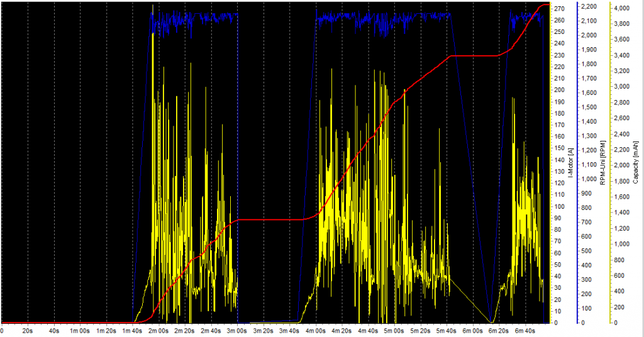This screenshot has width=644, height=337.
Task: Click the 4,000 value on Capacity axis
Action: pos(622,8)
